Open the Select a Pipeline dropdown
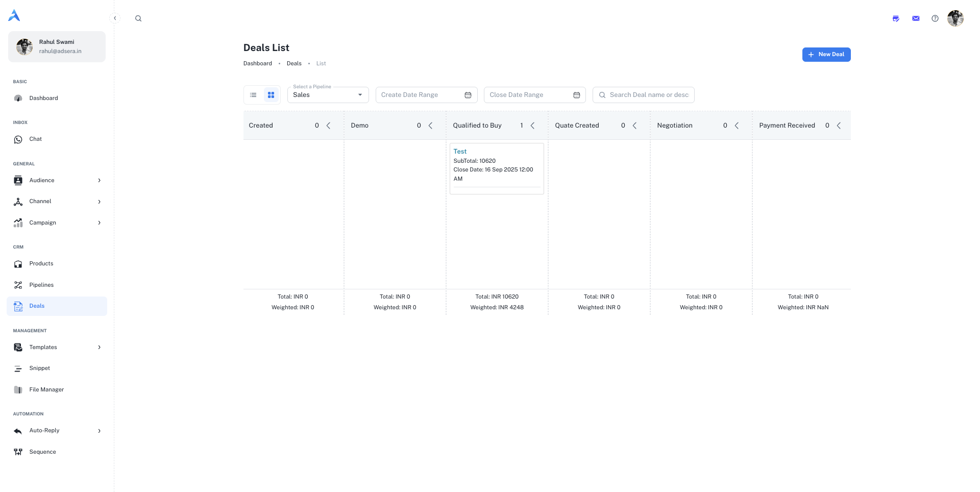The width and height of the screenshot is (980, 492). tap(328, 95)
